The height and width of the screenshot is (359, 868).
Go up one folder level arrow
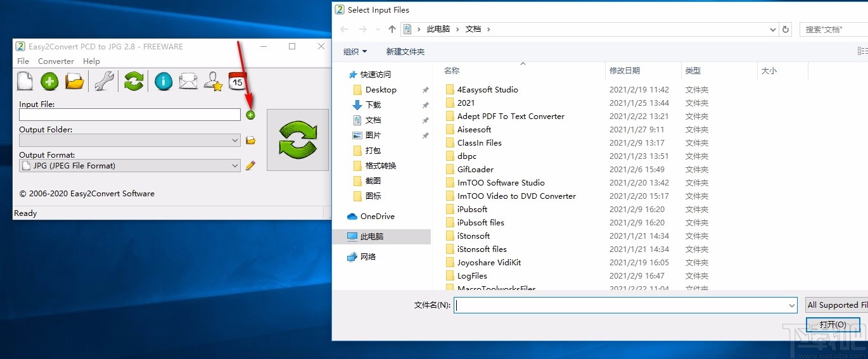click(392, 29)
